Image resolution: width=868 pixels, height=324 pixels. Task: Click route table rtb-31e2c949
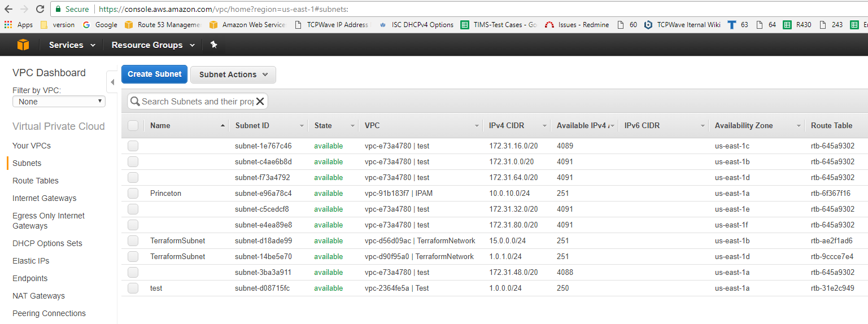pos(832,288)
